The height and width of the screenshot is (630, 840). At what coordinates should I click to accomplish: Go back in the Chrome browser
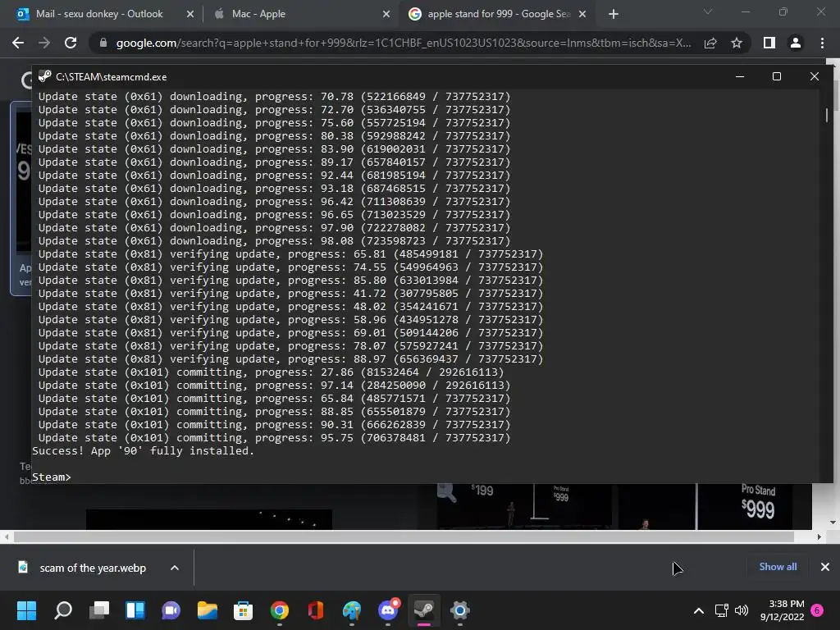click(18, 43)
